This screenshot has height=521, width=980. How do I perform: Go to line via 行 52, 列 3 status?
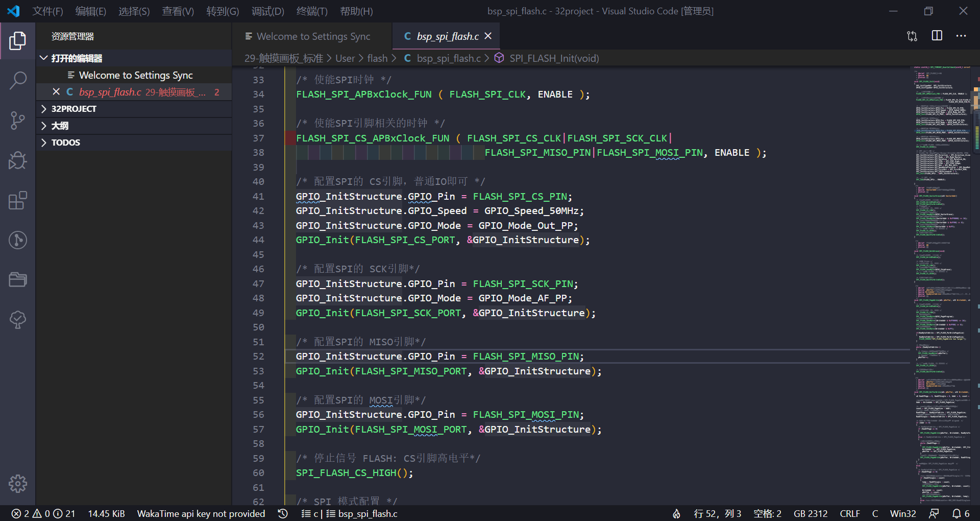pos(717,513)
